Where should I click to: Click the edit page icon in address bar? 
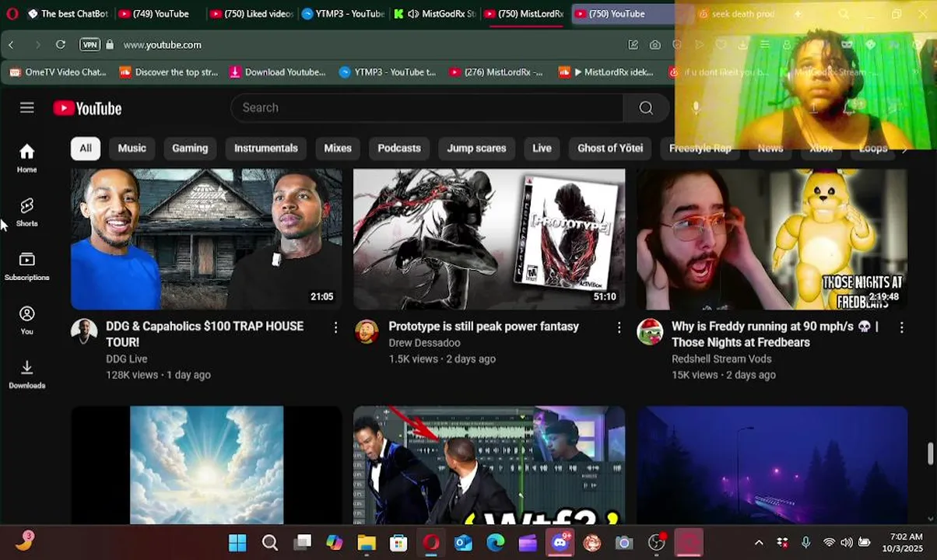633,45
